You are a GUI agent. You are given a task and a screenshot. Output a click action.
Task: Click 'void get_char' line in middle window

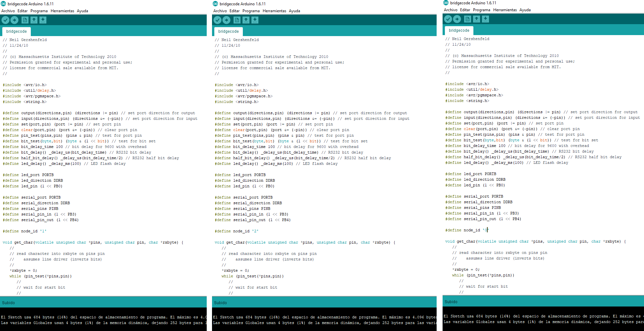pyautogui.click(x=305, y=242)
